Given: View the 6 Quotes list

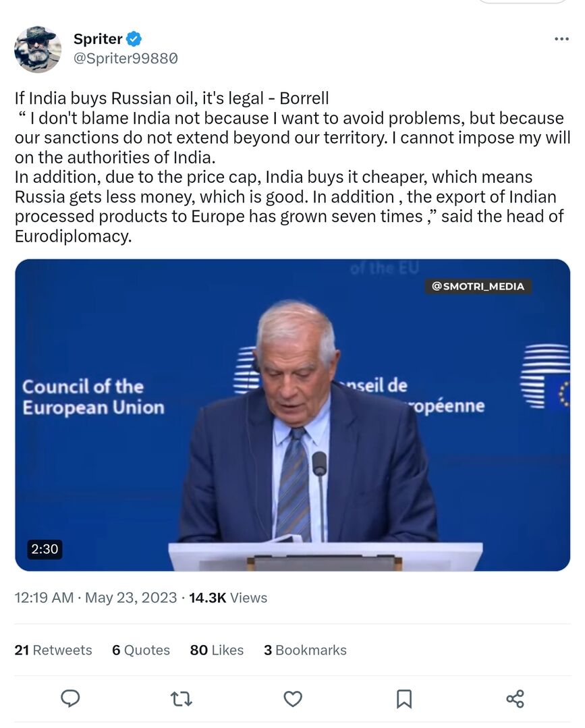Looking at the screenshot, I should click(141, 650).
